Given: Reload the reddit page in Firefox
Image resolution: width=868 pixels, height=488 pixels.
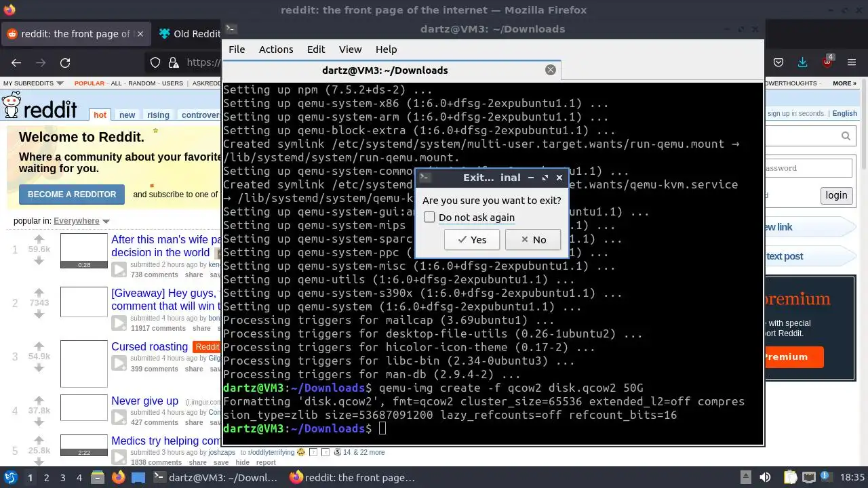Looking at the screenshot, I should pos(65,62).
